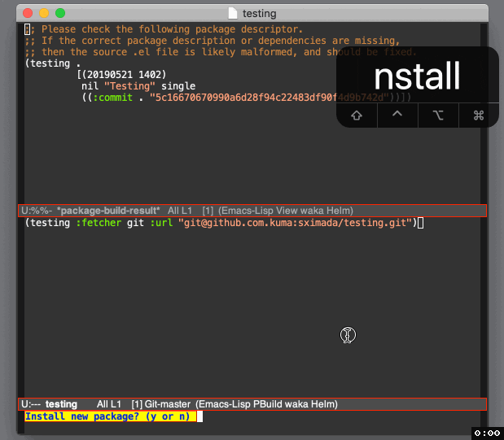The image size is (504, 440).
Task: Click the Install new package? prompt
Action: click(x=111, y=416)
